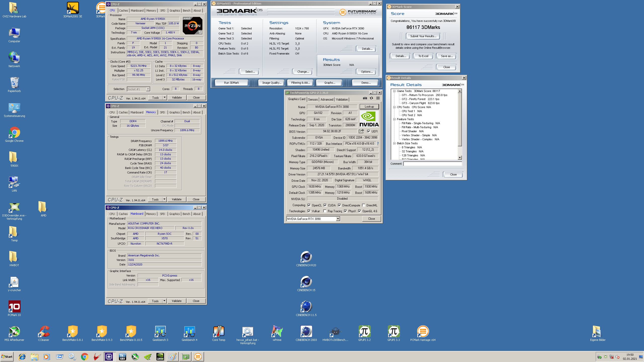Collapse the CPU Tests tree node
The image size is (644, 362).
click(x=394, y=107)
